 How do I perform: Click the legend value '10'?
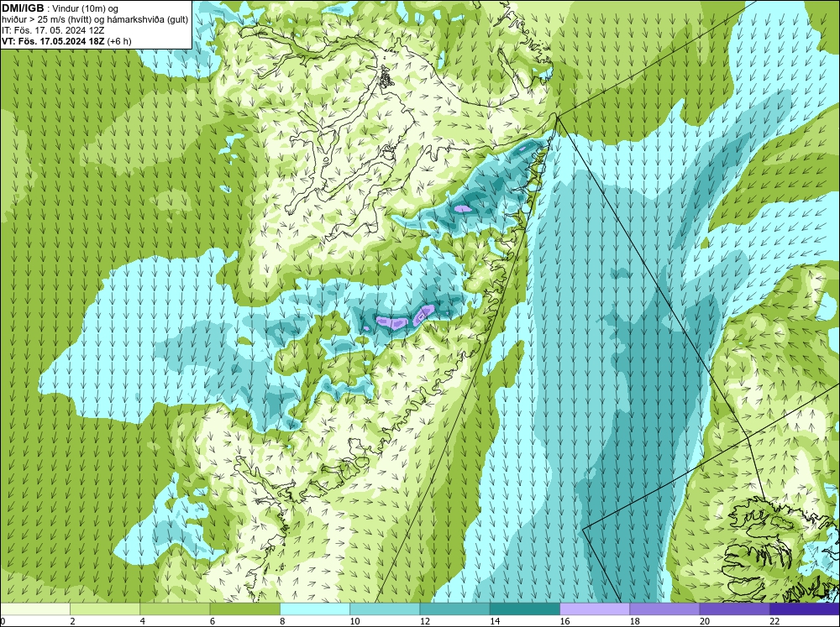(354, 621)
